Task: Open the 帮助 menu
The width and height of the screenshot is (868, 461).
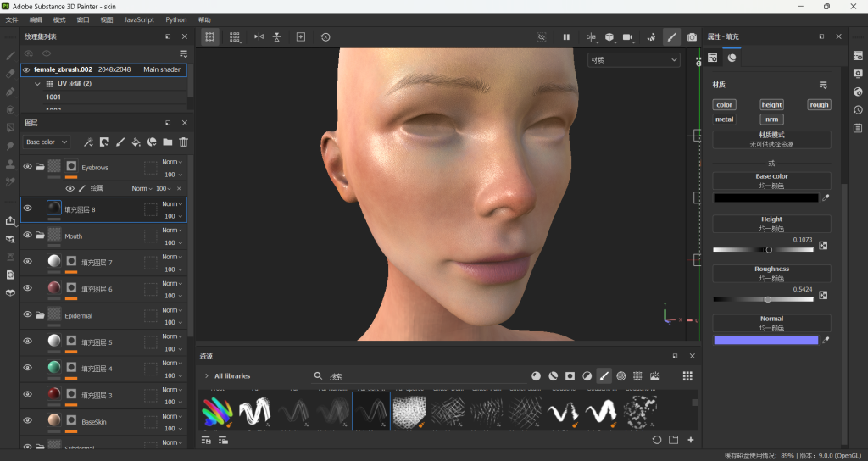Action: point(205,19)
